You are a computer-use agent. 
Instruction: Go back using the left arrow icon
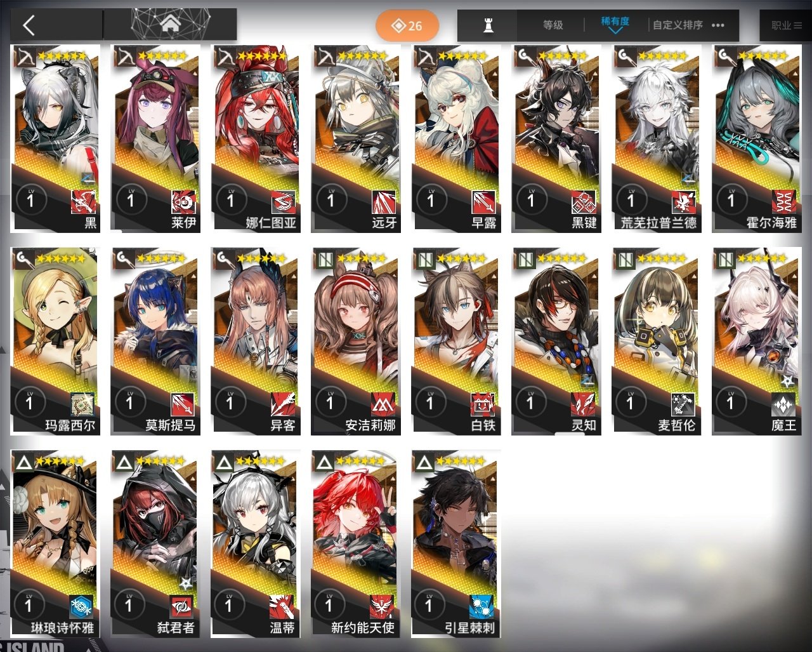[29, 25]
